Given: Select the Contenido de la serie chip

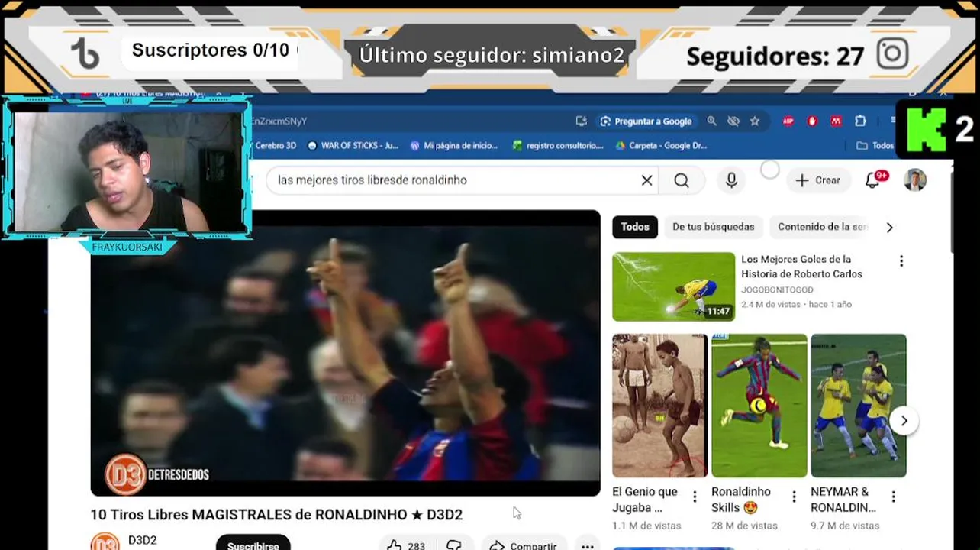Looking at the screenshot, I should (x=822, y=227).
